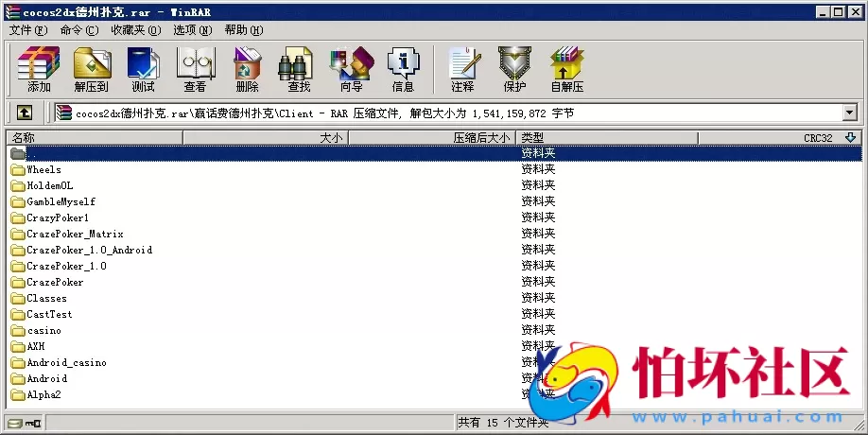Launch the Wizard (向导) tool
This screenshot has height=435, width=868.
pos(351,69)
